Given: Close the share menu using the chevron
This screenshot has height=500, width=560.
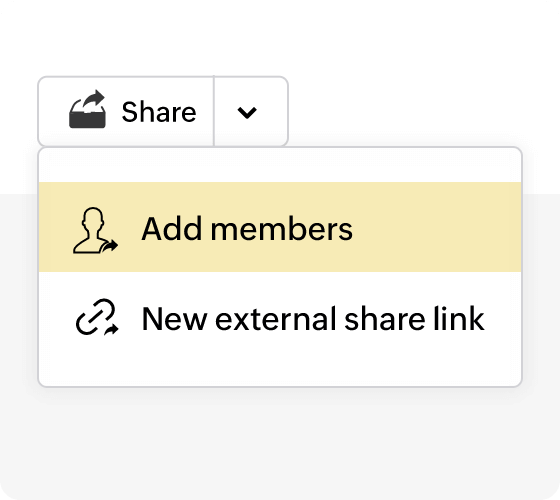Looking at the screenshot, I should pos(251,111).
